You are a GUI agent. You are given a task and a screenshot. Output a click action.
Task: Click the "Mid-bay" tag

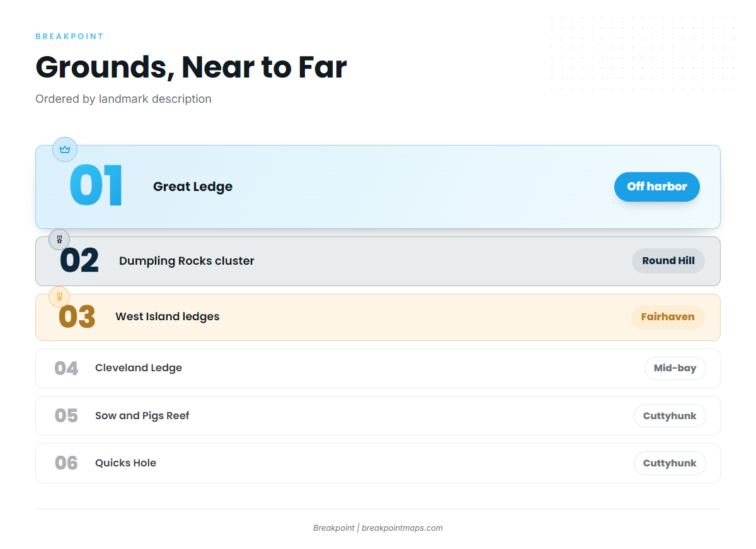[675, 368]
